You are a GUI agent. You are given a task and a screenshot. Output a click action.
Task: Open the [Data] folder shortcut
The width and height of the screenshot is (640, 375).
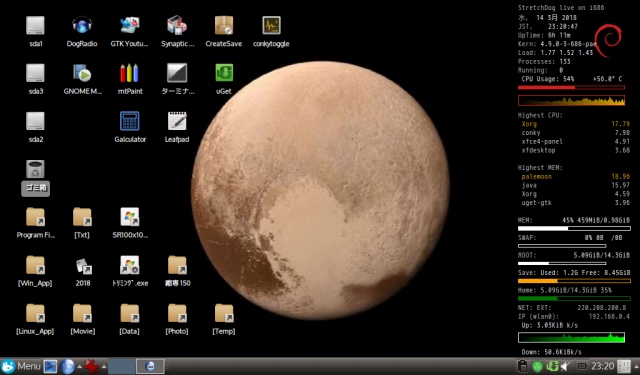pyautogui.click(x=129, y=313)
